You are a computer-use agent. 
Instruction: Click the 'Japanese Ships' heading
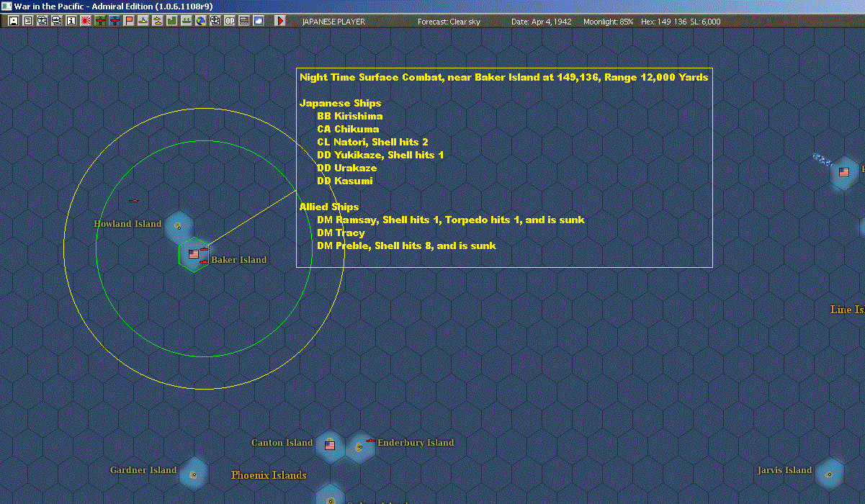(x=340, y=103)
